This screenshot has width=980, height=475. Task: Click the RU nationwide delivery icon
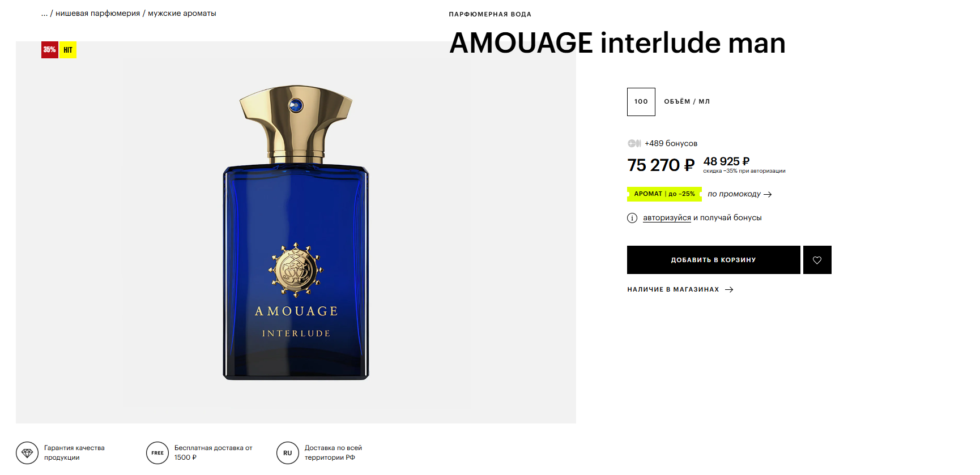[x=288, y=453]
